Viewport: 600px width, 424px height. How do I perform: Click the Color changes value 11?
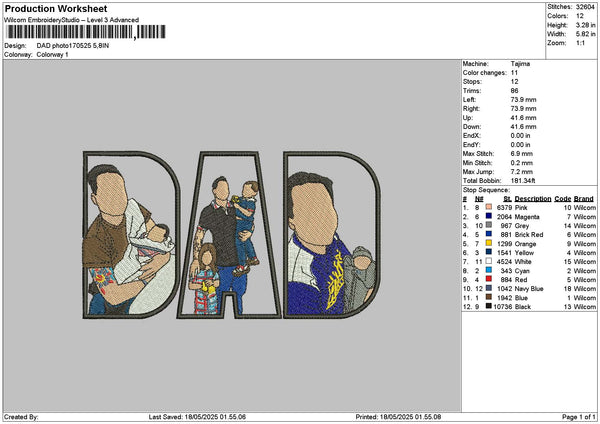point(514,73)
